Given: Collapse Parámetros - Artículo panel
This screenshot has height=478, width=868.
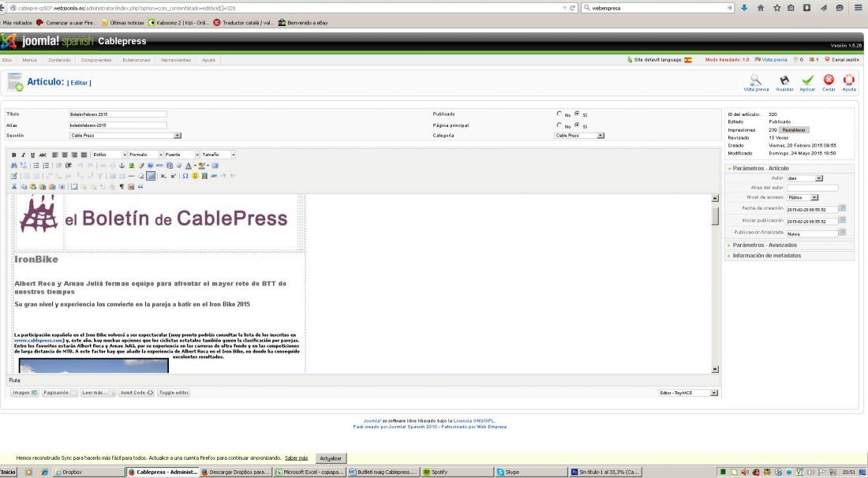Looking at the screenshot, I should (x=789, y=168).
